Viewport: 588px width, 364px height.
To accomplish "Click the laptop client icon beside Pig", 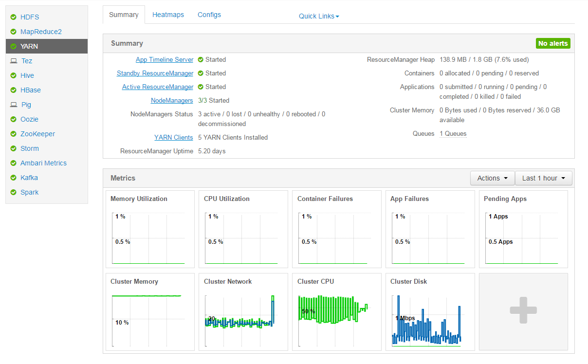I will [14, 105].
